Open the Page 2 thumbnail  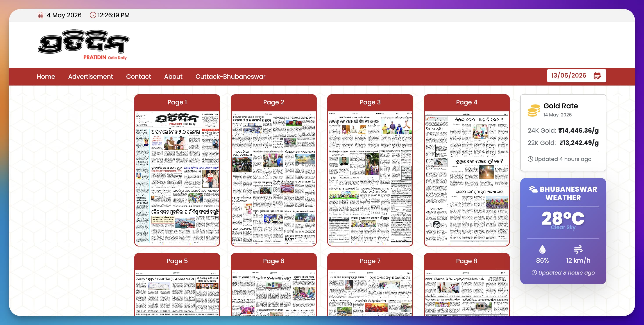click(x=274, y=178)
